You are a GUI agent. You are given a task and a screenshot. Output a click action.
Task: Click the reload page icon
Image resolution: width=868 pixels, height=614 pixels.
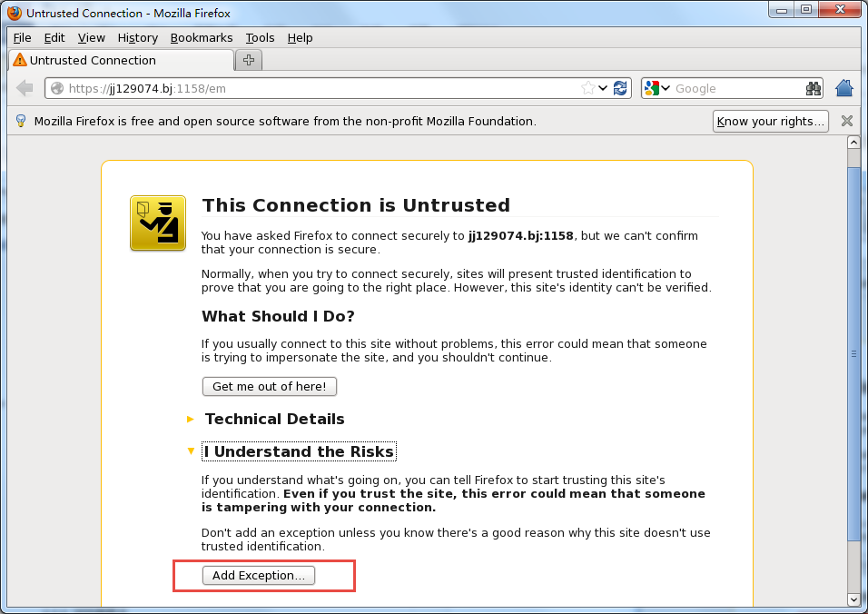point(620,87)
